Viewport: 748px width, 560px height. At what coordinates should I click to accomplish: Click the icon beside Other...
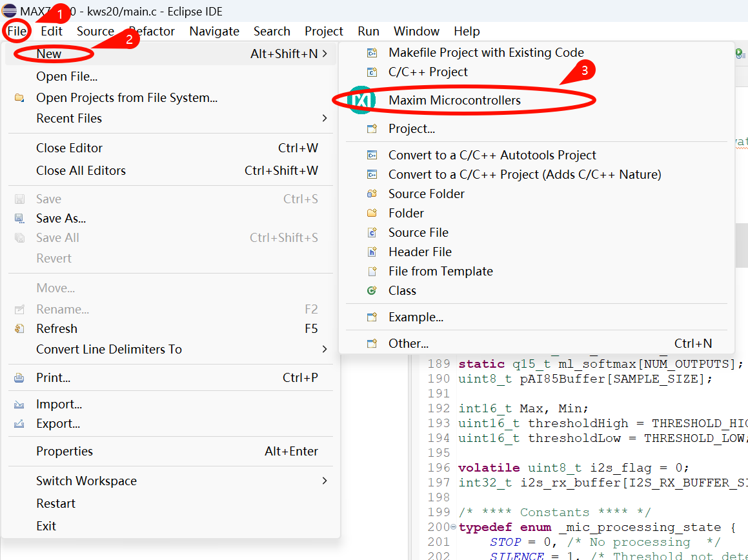(372, 343)
